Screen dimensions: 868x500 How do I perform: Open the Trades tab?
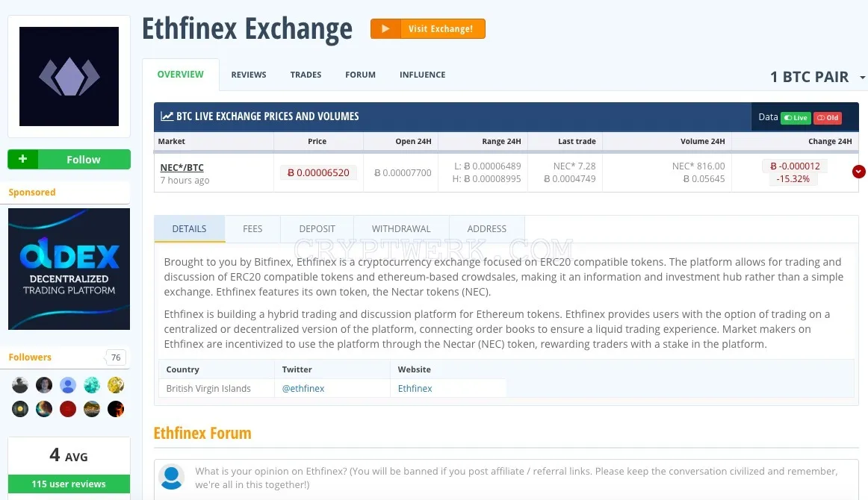[306, 75]
